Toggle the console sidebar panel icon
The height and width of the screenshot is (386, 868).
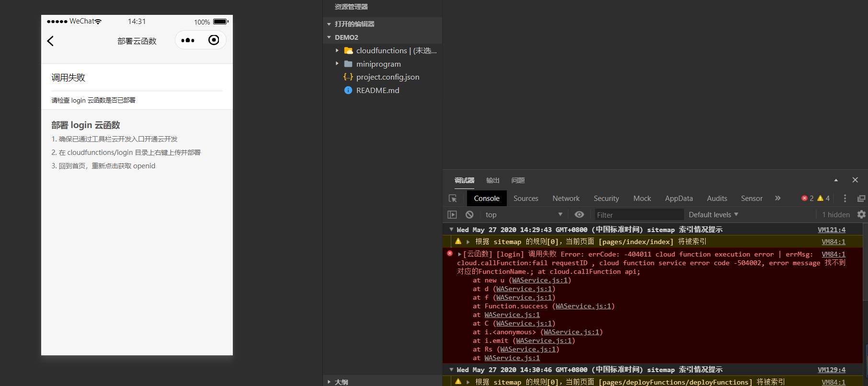pos(452,215)
